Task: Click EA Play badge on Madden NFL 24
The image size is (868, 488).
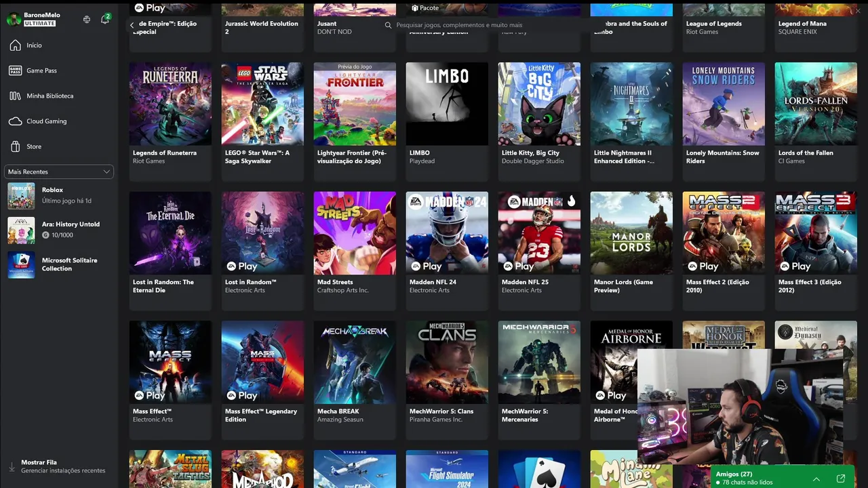Action: click(425, 266)
